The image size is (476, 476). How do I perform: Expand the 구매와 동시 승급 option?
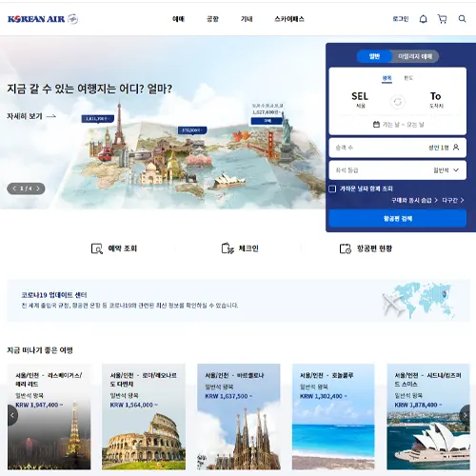tap(414, 200)
